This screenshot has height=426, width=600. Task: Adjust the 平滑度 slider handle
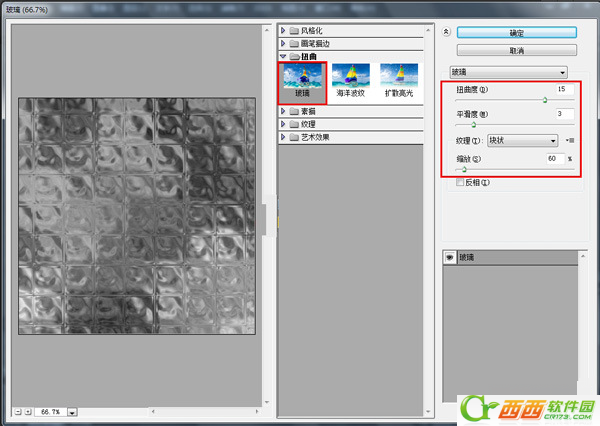click(x=473, y=125)
